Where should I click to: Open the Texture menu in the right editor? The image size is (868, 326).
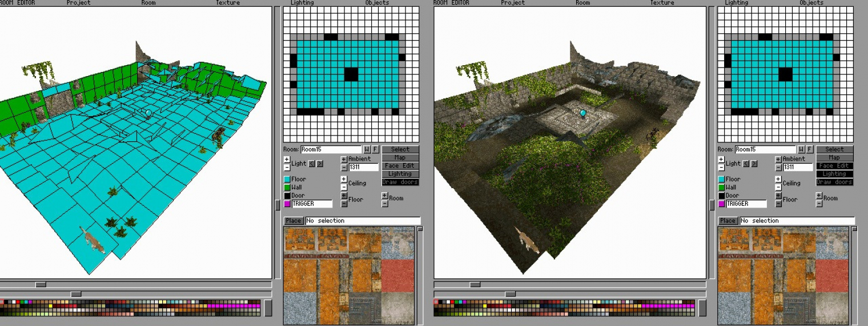(662, 3)
